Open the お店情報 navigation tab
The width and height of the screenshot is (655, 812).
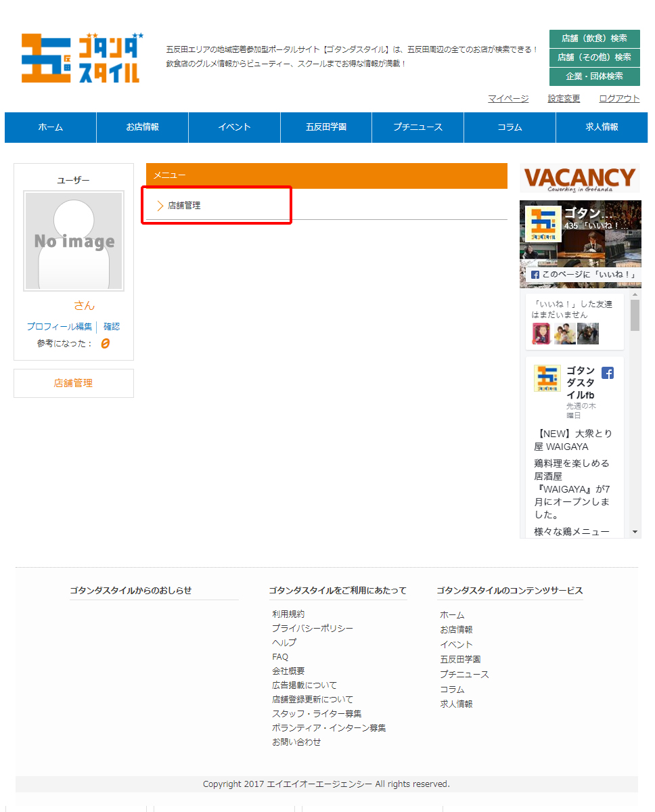[x=142, y=127]
